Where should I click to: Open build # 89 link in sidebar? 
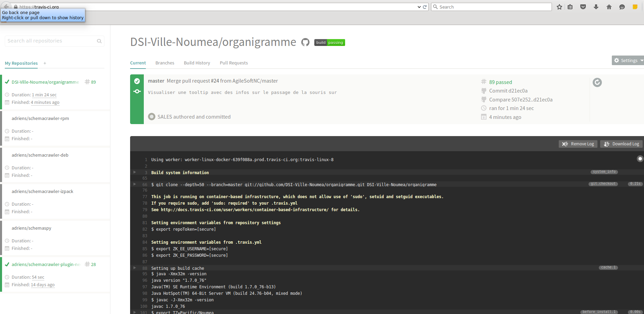pyautogui.click(x=90, y=82)
